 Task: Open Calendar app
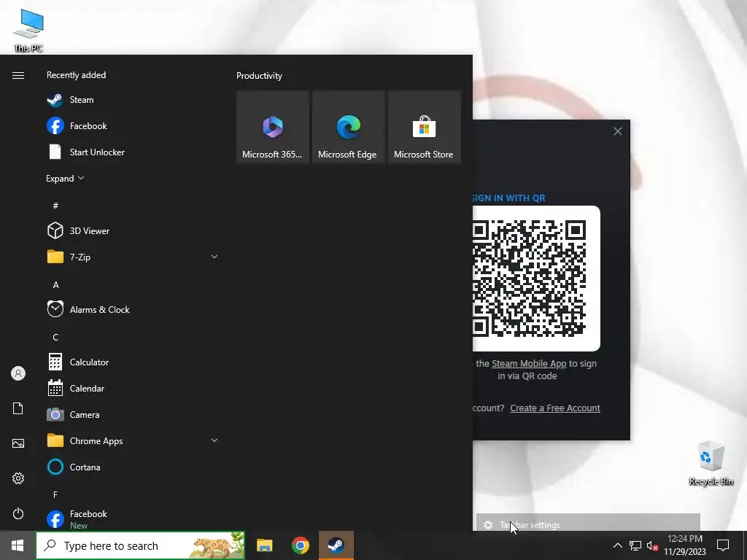[133, 388]
